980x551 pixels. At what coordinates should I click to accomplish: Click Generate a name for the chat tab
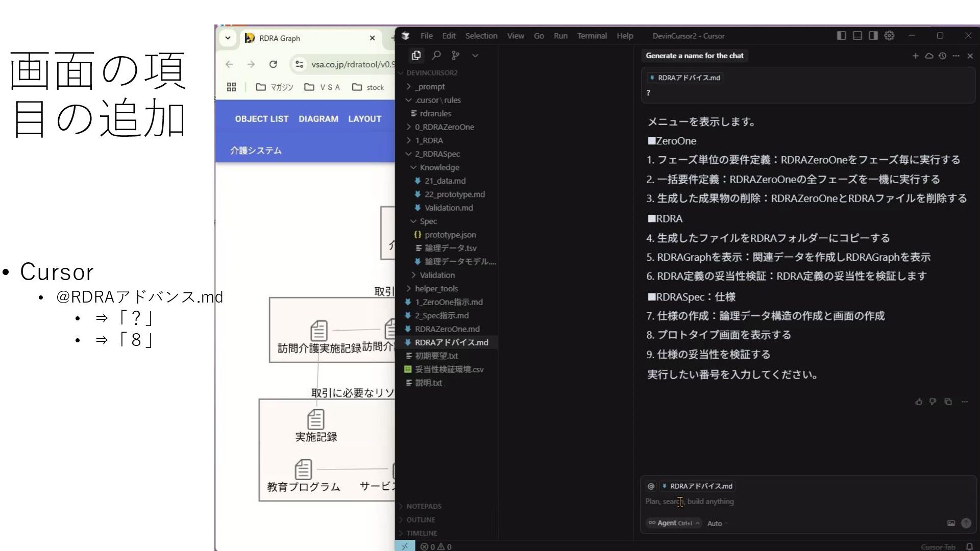pos(694,56)
